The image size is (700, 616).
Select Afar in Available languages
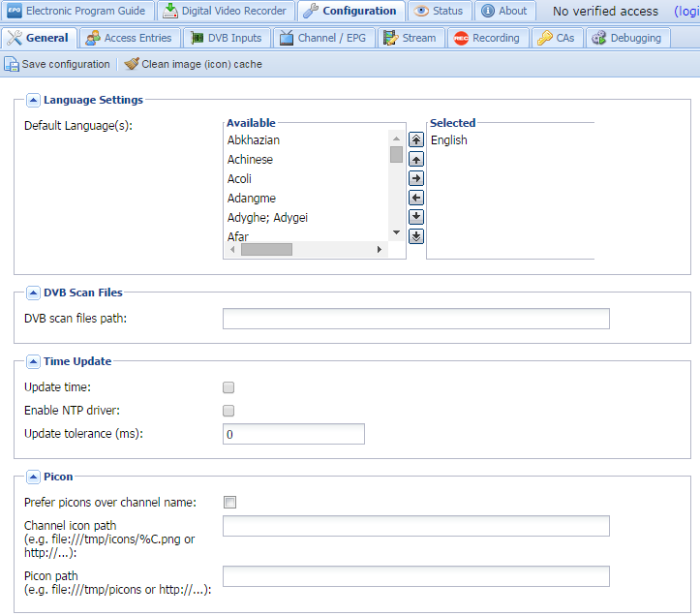click(306, 235)
